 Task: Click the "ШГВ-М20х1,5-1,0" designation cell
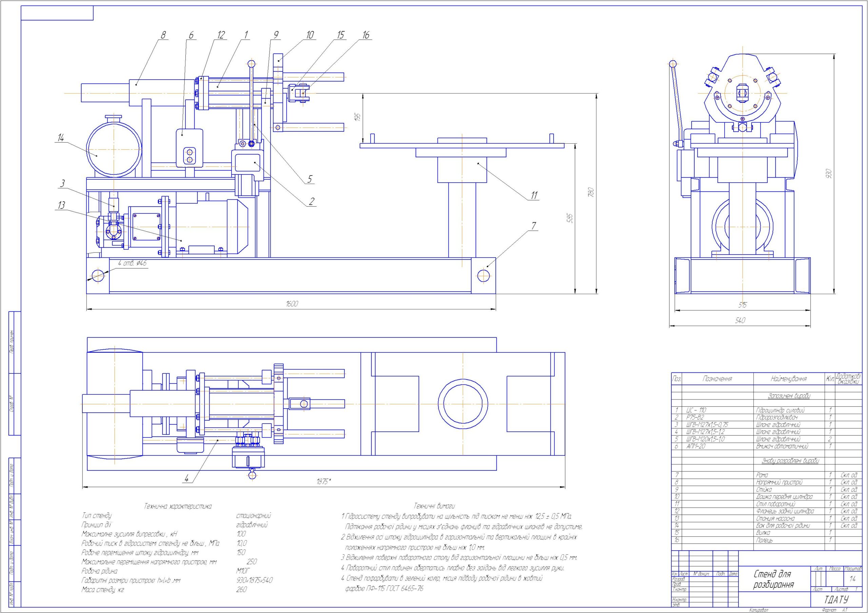point(706,439)
